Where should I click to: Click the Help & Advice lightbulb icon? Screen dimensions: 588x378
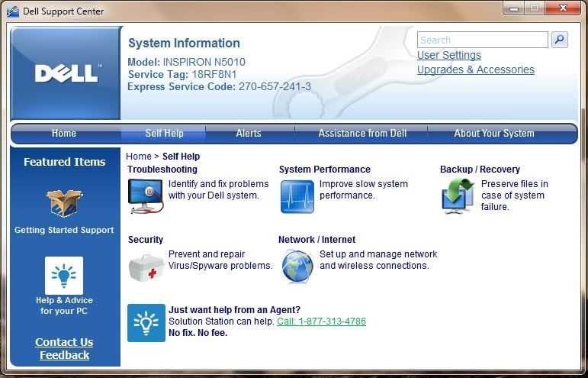tap(64, 276)
